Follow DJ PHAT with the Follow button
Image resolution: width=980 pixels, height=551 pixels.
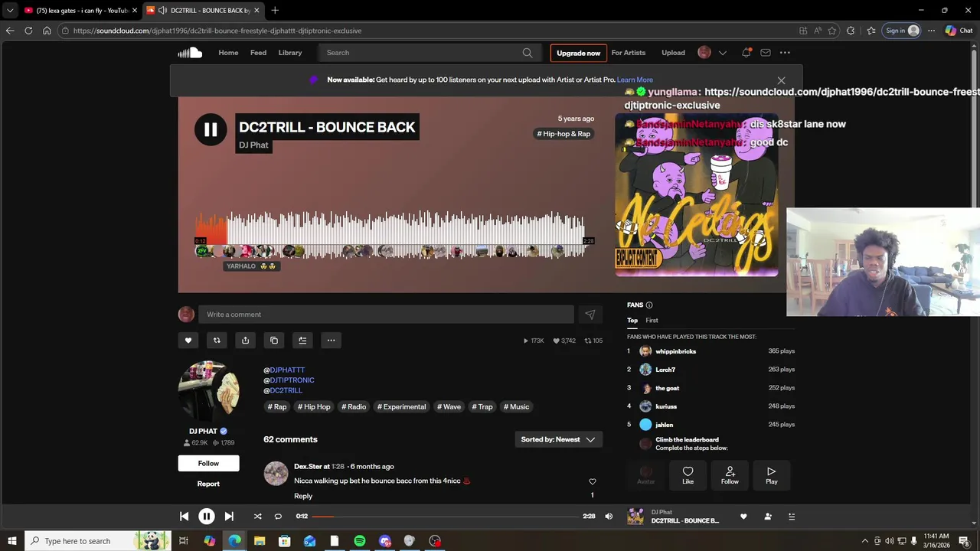pyautogui.click(x=208, y=463)
